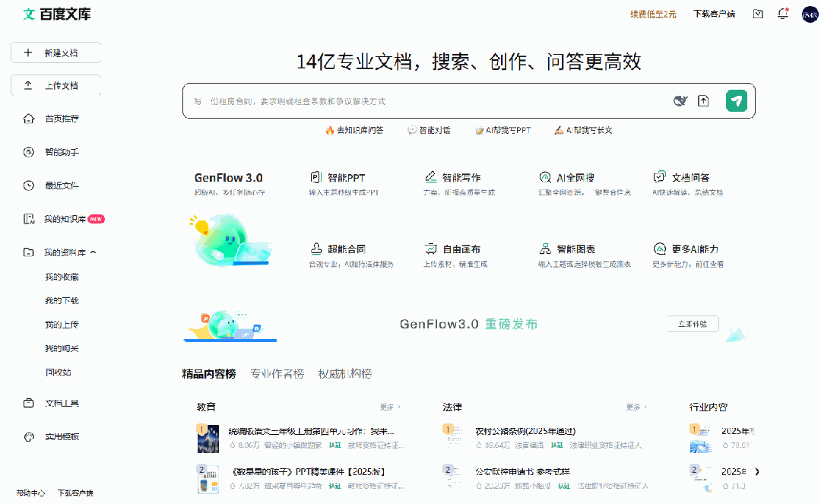This screenshot has width=821, height=504.
Task: Click the main search input field
Action: pos(430,101)
